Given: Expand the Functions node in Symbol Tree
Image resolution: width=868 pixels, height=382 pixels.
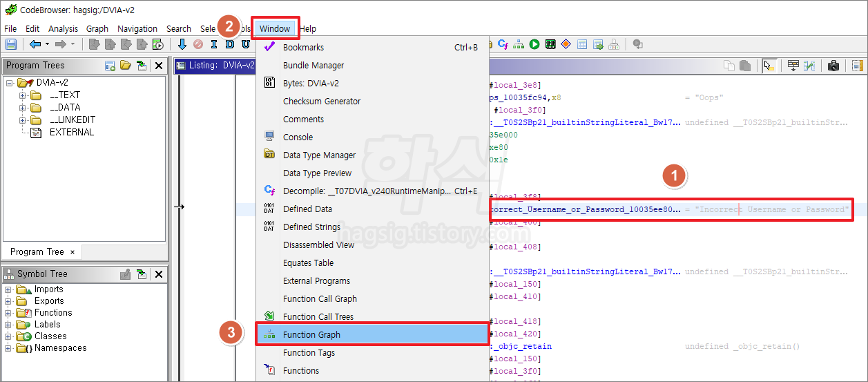Looking at the screenshot, I should 8,313.
